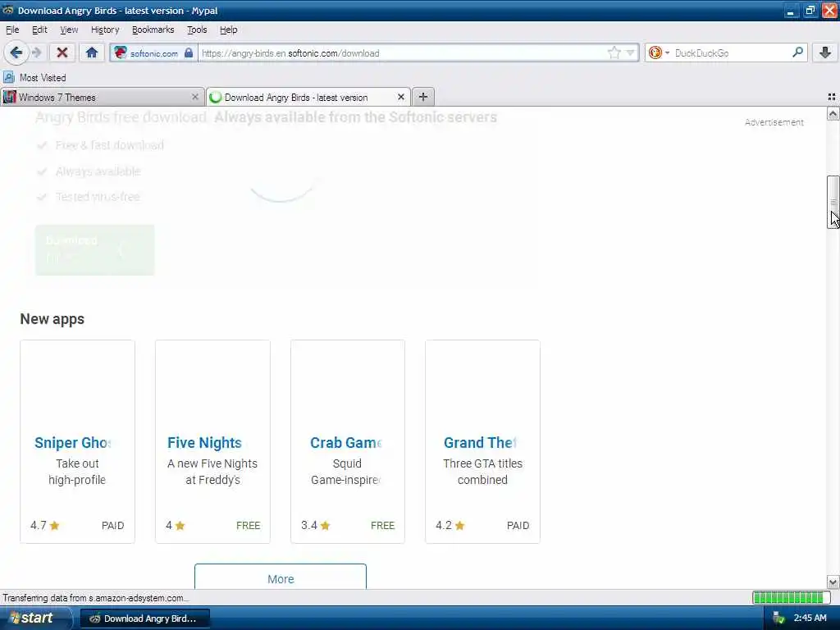Click the scrollbar down arrow
Screen dimensions: 840x630
point(833,582)
